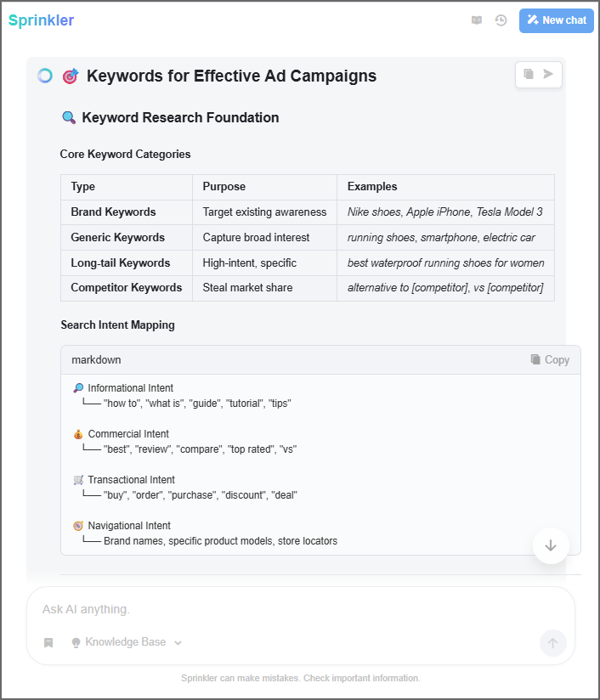Start a New chat
The image size is (600, 700).
556,20
